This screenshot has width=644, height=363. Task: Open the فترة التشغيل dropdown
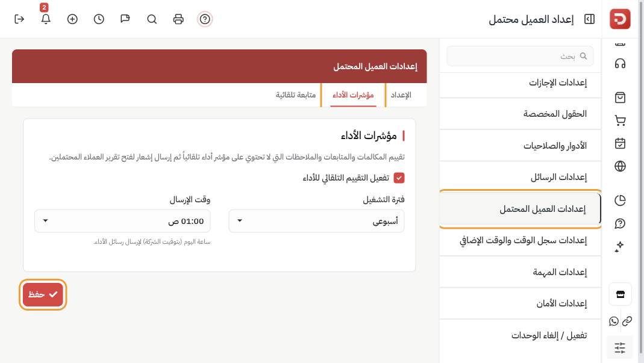[316, 221]
